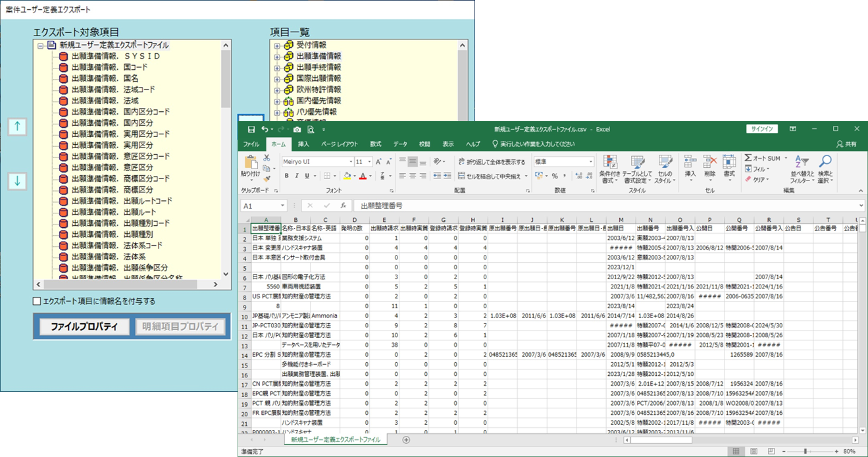This screenshot has height=457, width=868.
Task: Click the Delete cells icon
Action: point(709,163)
